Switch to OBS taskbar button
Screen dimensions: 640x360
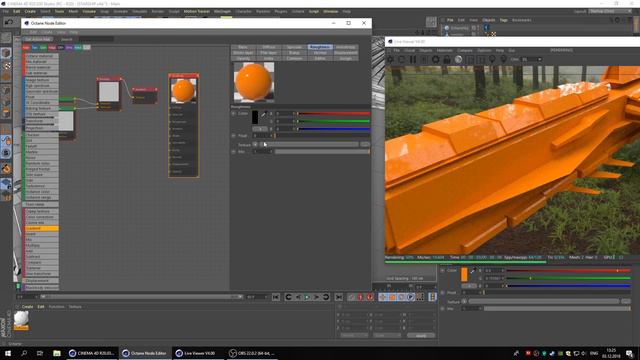coord(252,353)
